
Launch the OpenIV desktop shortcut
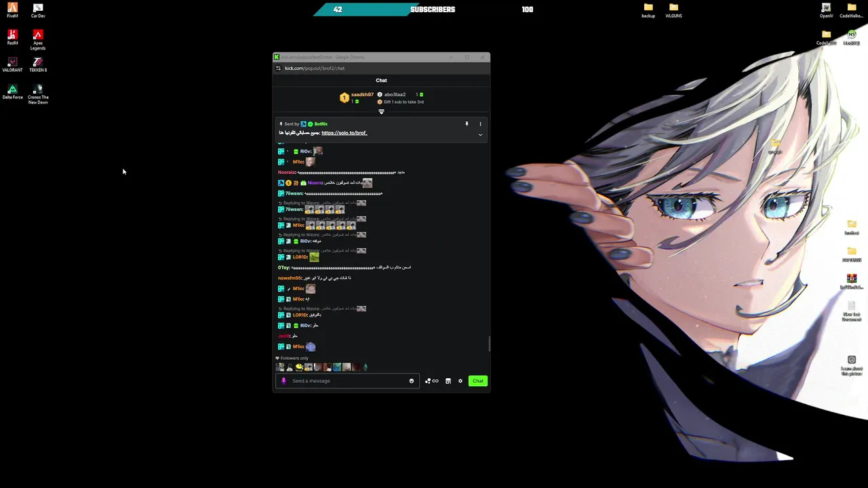pos(826,10)
